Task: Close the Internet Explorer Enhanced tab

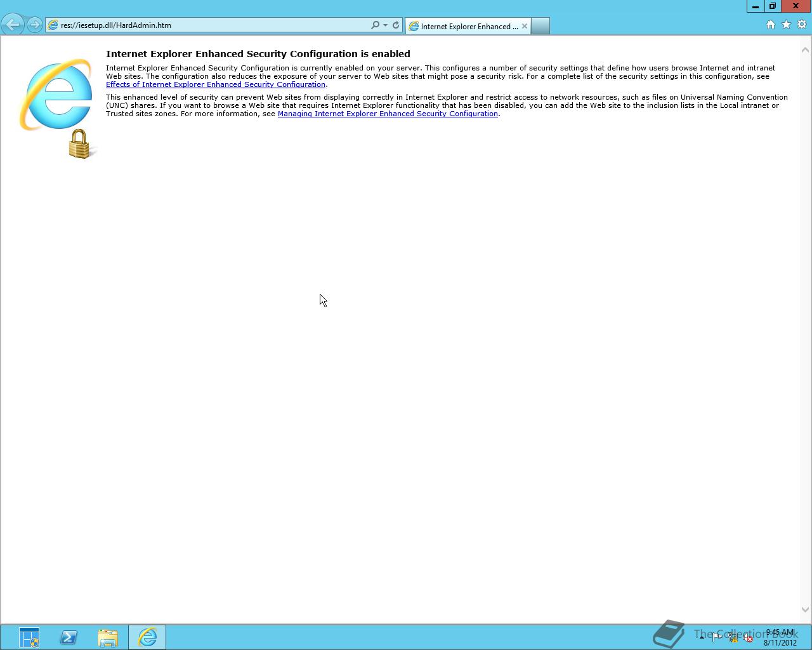Action: pos(525,26)
